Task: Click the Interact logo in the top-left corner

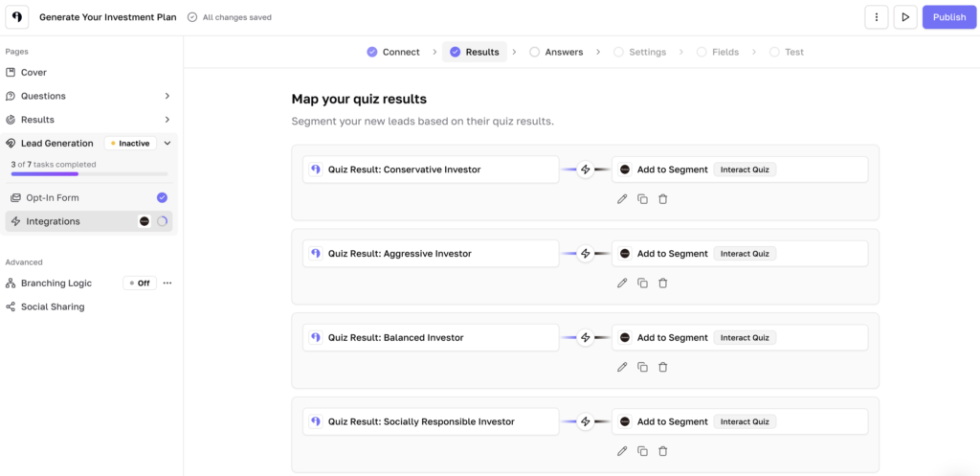Action: point(17,17)
